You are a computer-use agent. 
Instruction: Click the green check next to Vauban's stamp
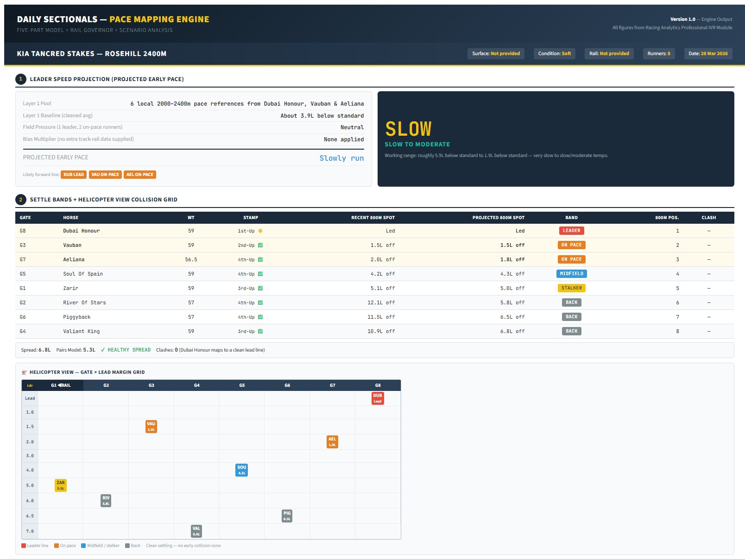click(260, 245)
